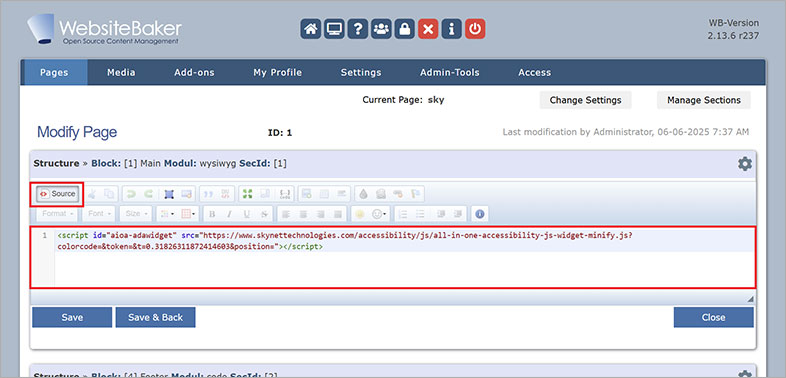Click the decrease indent icon
This screenshot has width=786, height=378.
pyautogui.click(x=441, y=214)
